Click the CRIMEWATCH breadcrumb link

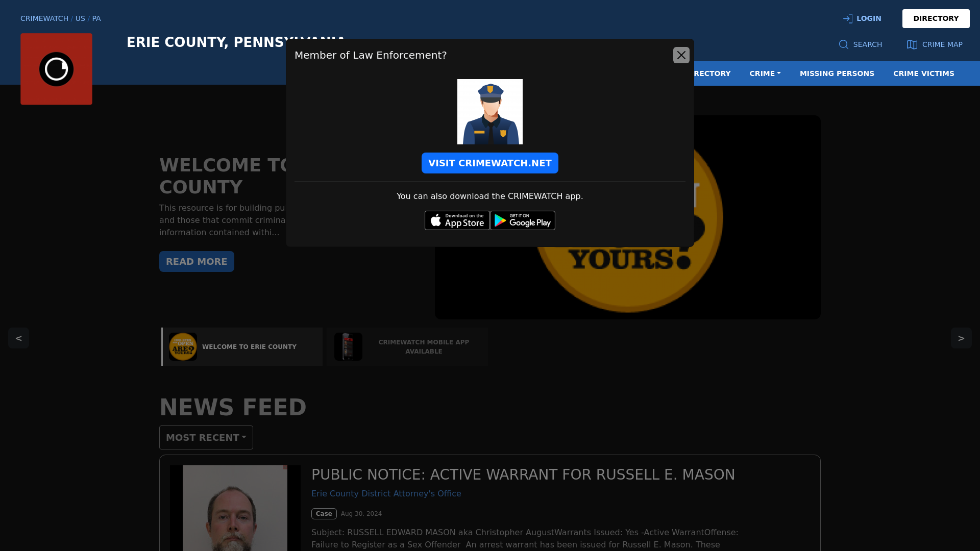44,18
